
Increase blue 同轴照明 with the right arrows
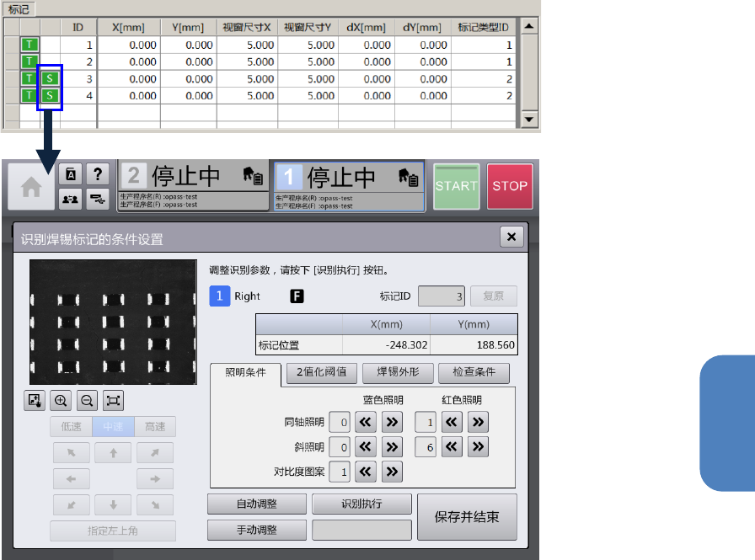[392, 422]
